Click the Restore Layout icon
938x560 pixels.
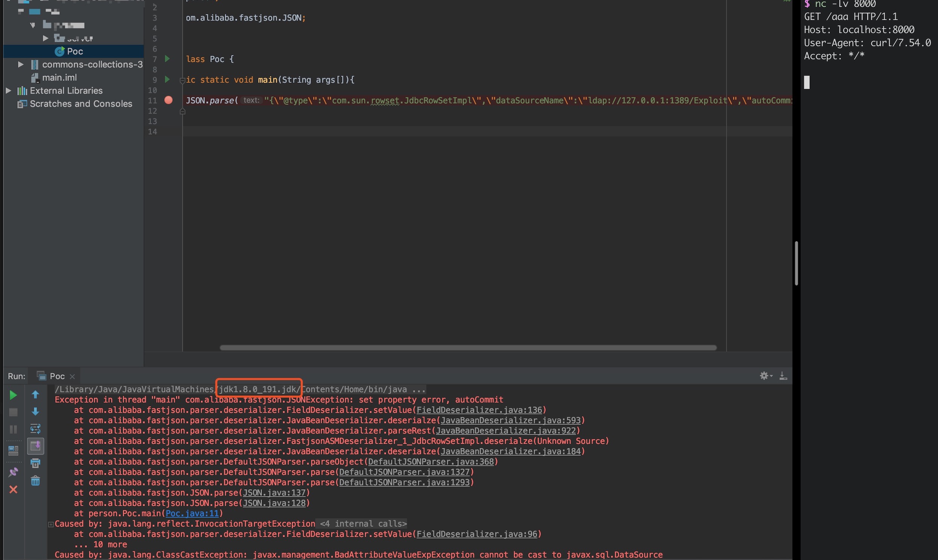click(x=13, y=450)
